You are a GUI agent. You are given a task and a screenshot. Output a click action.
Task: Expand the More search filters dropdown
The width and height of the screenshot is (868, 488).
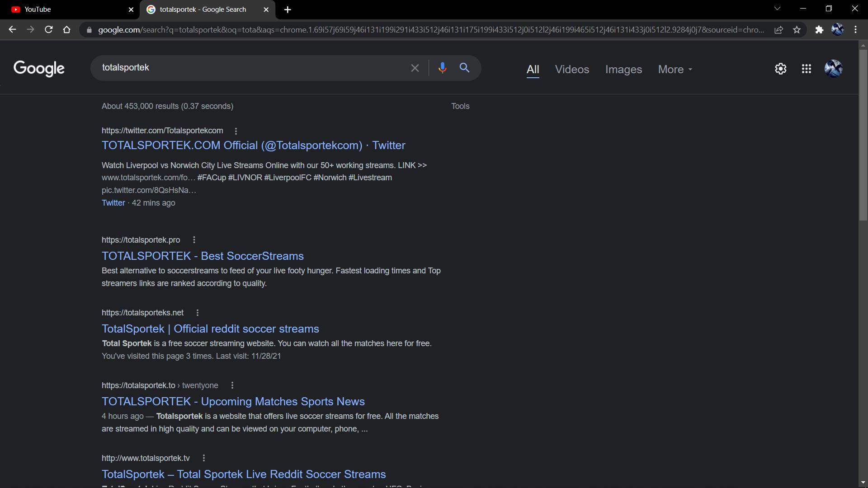(675, 70)
